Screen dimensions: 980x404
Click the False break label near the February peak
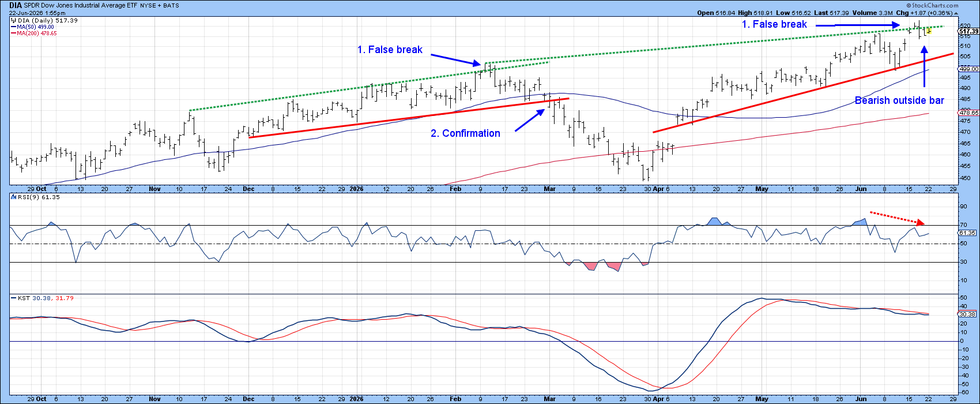pyautogui.click(x=390, y=50)
